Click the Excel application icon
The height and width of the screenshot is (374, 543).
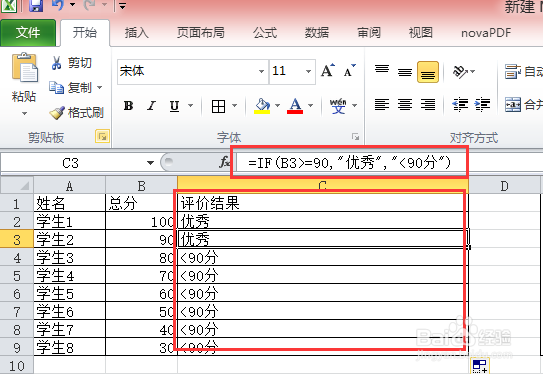click(8, 6)
